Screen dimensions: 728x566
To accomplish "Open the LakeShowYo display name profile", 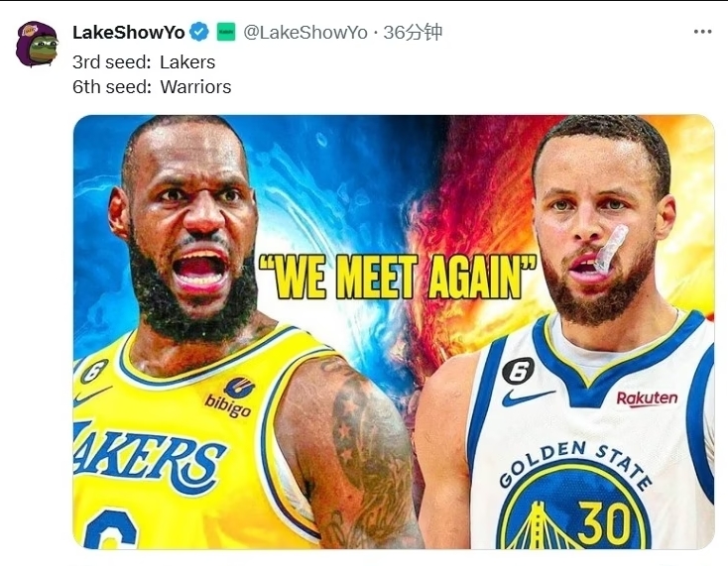I will [129, 32].
